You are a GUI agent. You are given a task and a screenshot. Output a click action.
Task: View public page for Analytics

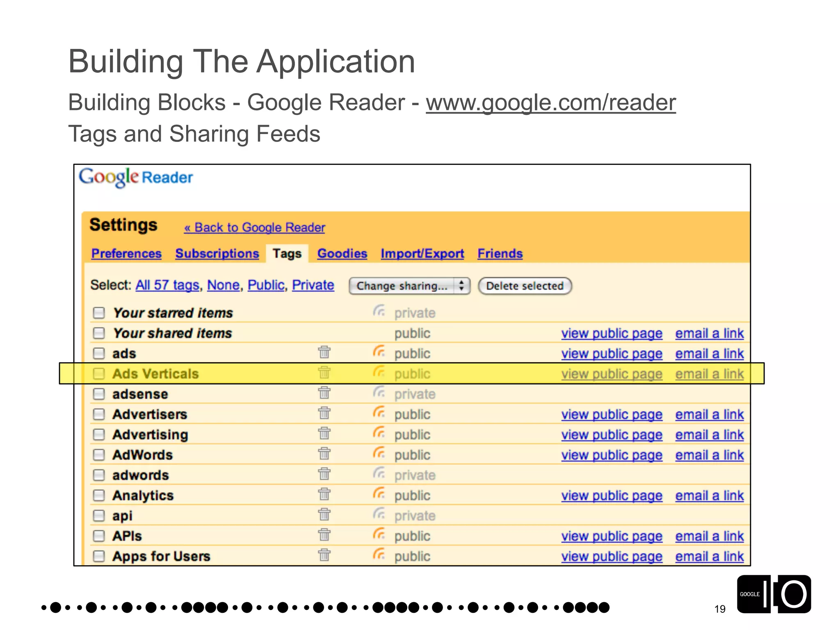612,495
